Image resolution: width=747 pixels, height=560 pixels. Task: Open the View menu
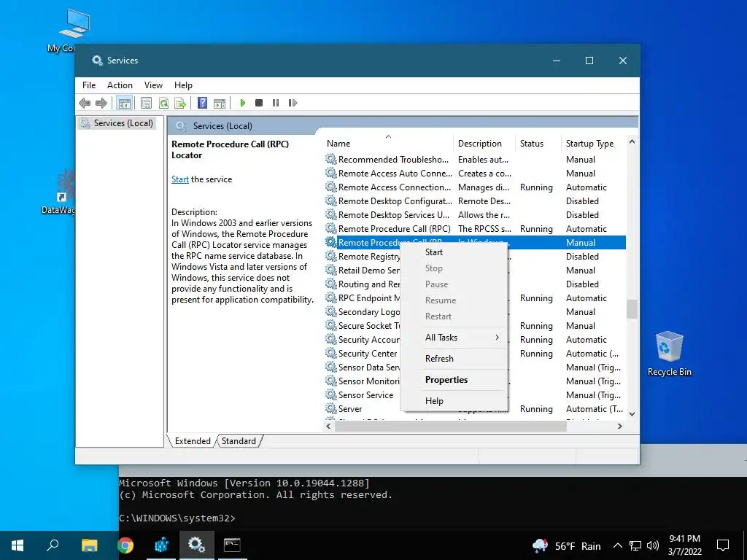click(153, 85)
